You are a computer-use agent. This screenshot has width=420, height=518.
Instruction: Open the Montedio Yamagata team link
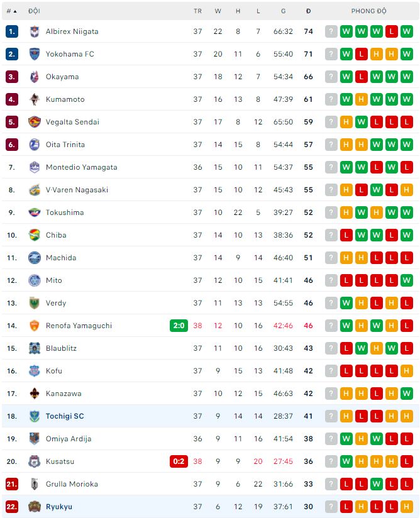[81, 167]
